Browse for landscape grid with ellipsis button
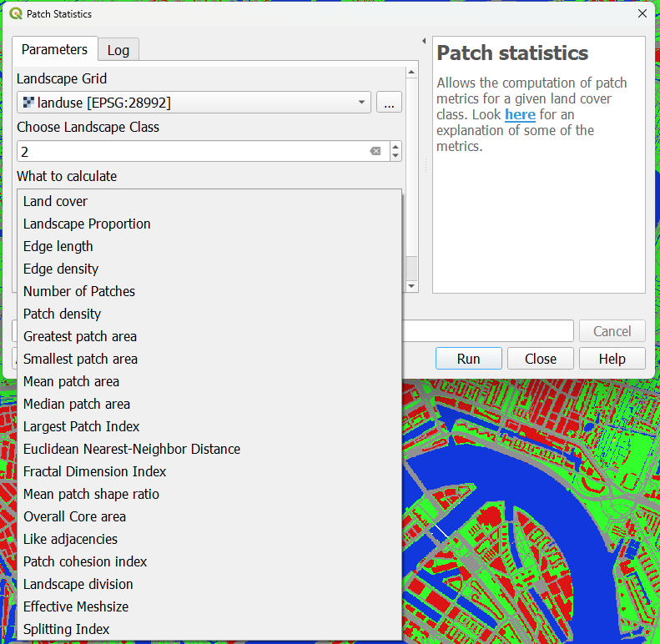 tap(389, 103)
